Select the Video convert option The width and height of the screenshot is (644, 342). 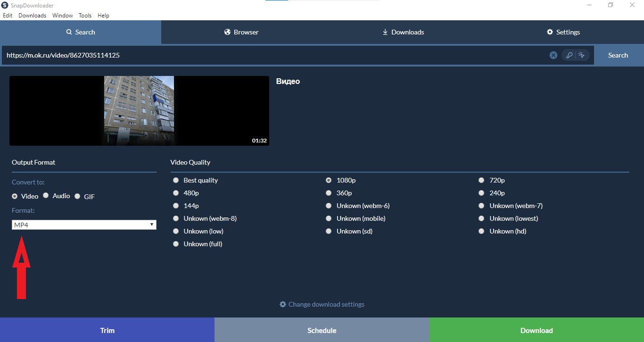pos(15,196)
